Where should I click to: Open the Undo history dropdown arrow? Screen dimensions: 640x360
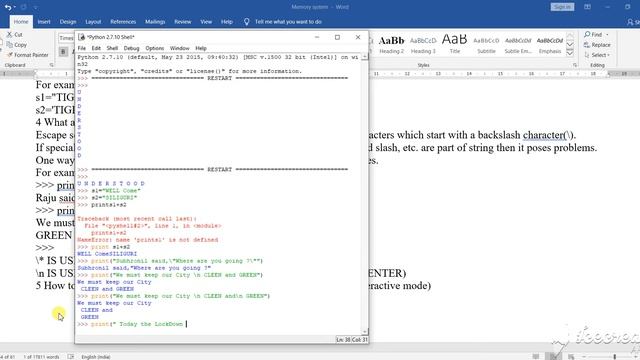click(x=15, y=7)
